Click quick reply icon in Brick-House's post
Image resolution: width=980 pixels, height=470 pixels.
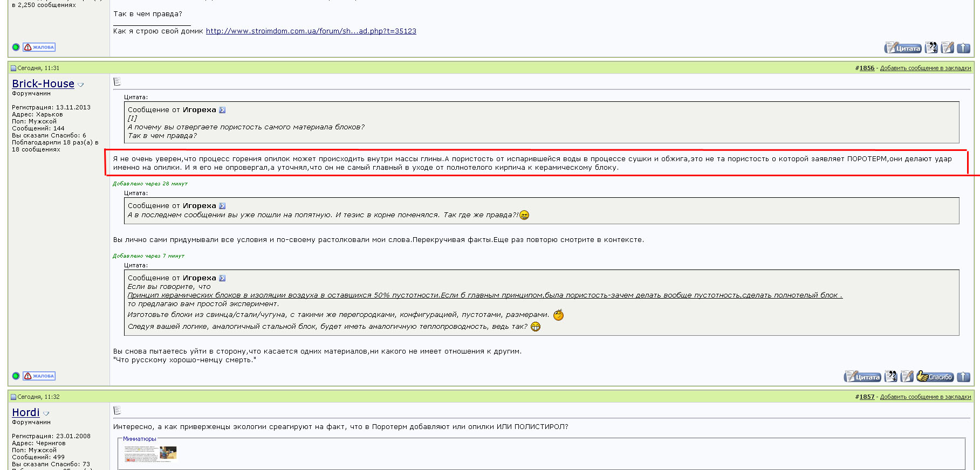point(907,377)
